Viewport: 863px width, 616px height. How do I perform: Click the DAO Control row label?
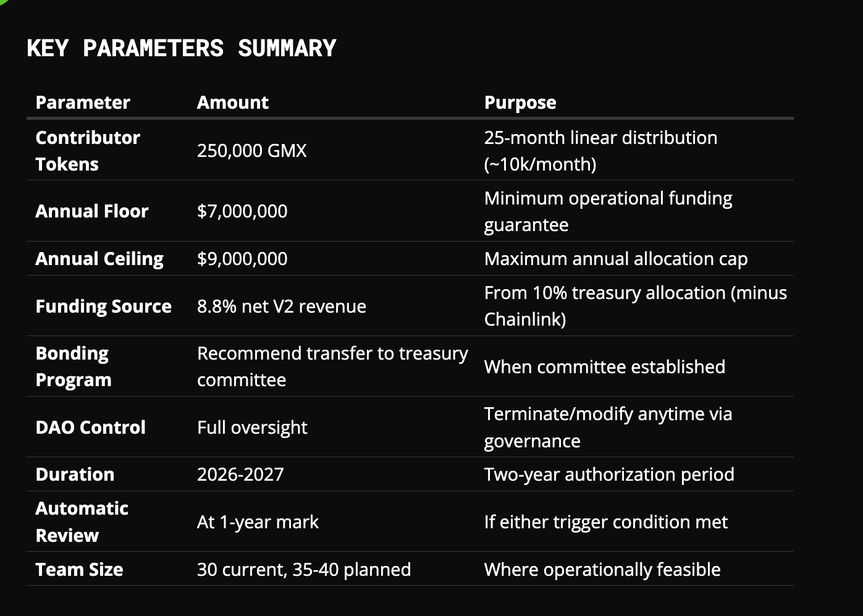(90, 428)
